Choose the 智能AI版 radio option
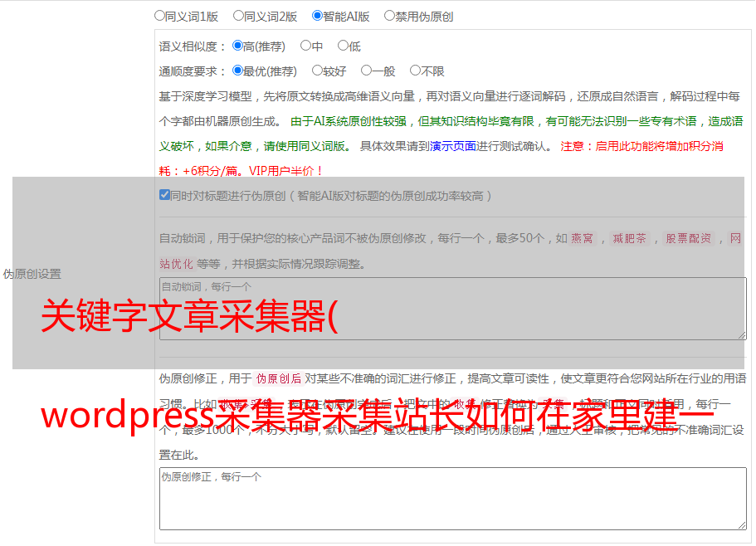The width and height of the screenshot is (756, 546). pyautogui.click(x=317, y=16)
